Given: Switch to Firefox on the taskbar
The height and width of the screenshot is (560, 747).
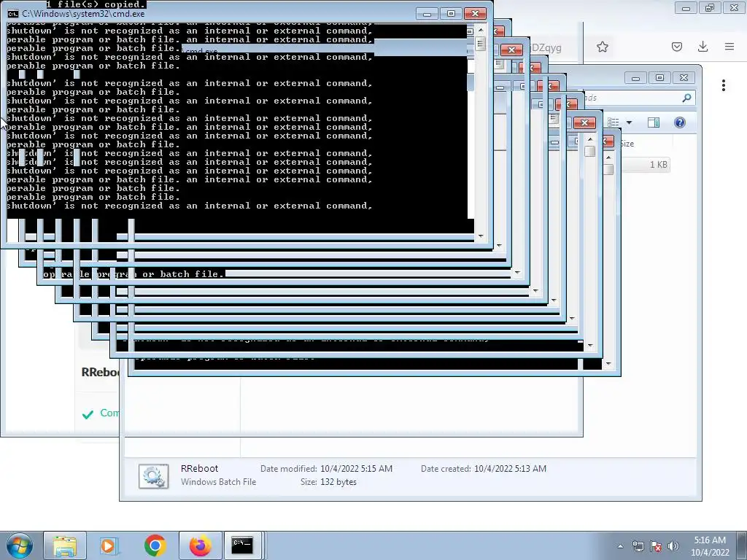Looking at the screenshot, I should [x=200, y=545].
